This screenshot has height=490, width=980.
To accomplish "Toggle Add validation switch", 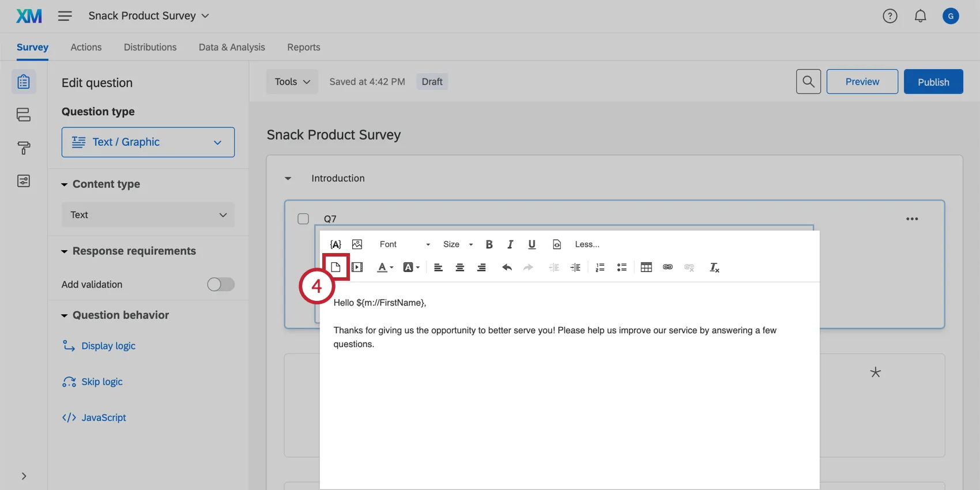I will [221, 284].
